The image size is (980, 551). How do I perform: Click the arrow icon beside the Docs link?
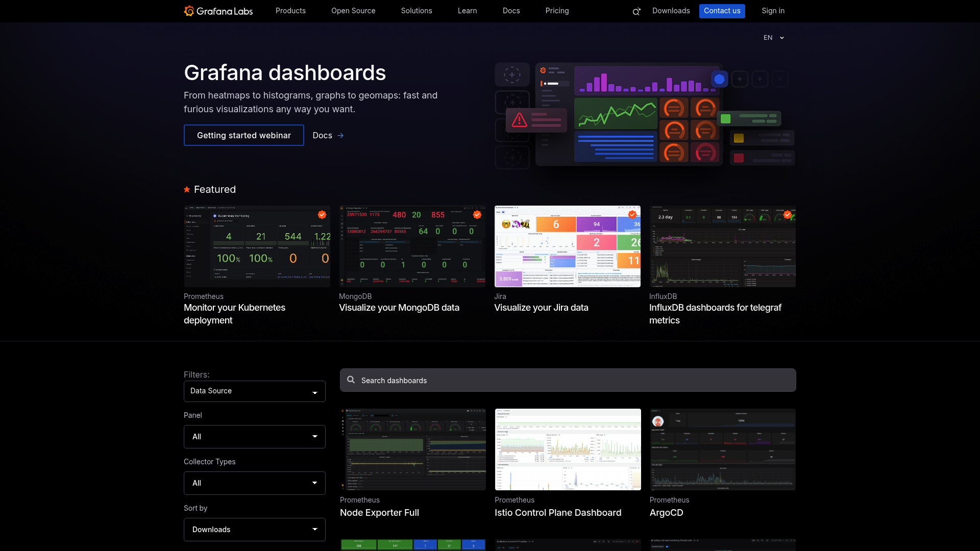tap(340, 135)
